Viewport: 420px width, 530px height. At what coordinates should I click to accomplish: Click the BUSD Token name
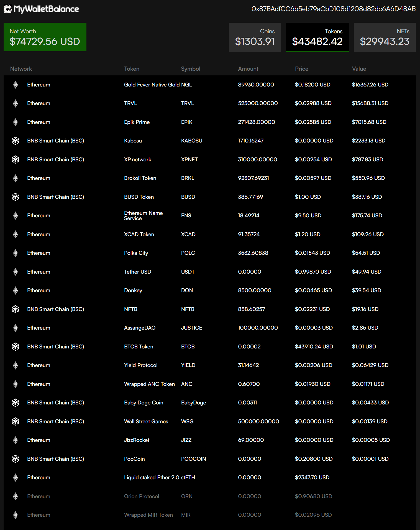[139, 197]
